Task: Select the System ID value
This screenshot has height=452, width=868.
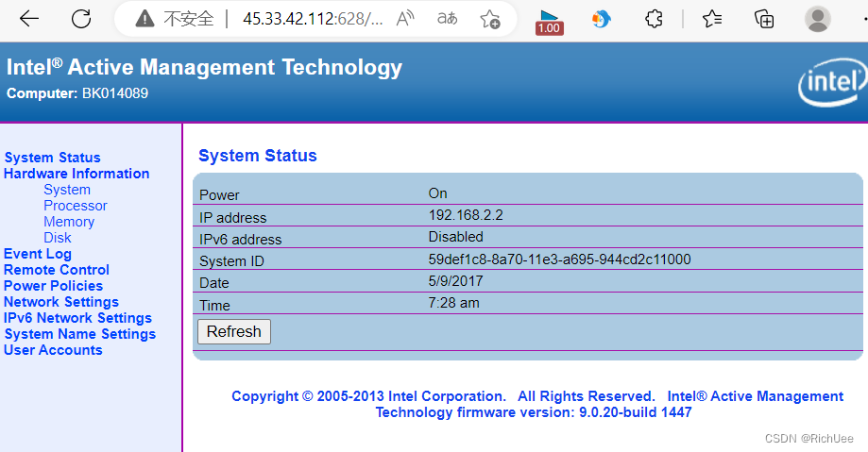Action: (x=560, y=259)
